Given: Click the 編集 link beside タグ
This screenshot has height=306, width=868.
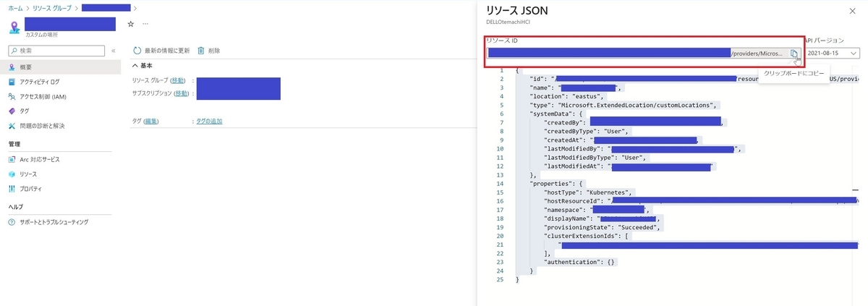Looking at the screenshot, I should pos(150,121).
